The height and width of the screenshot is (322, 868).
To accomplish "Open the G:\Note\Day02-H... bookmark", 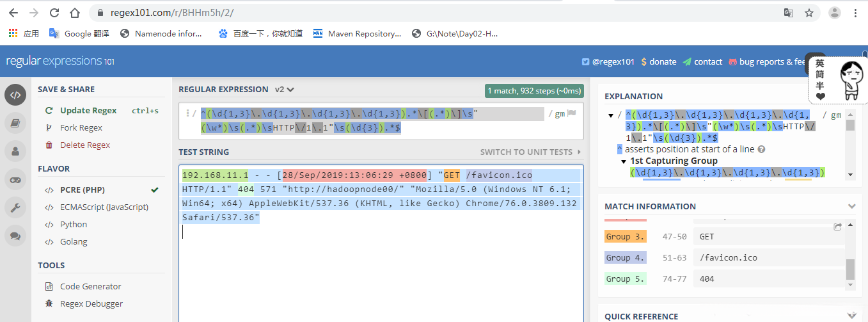I will (455, 33).
